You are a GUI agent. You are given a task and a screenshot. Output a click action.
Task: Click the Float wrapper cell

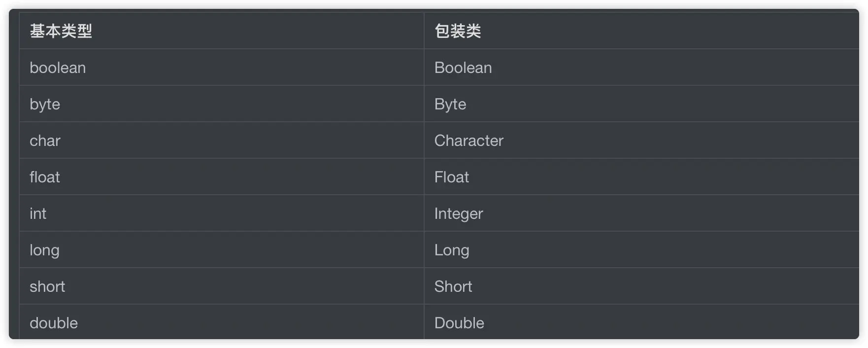point(452,177)
